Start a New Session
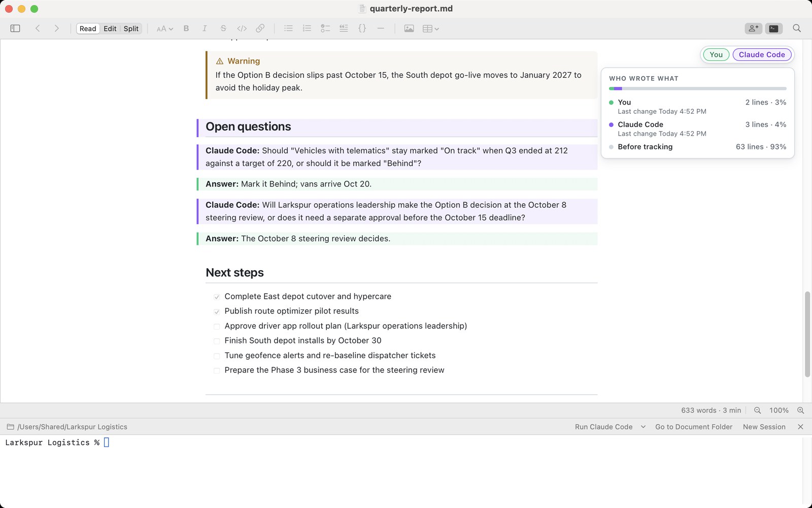Image resolution: width=812 pixels, height=508 pixels. 764,427
